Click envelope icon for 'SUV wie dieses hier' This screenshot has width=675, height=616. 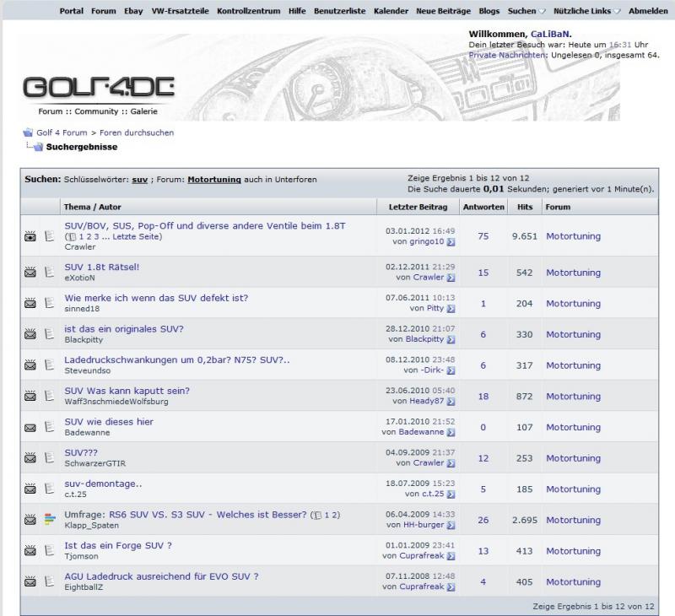point(30,428)
